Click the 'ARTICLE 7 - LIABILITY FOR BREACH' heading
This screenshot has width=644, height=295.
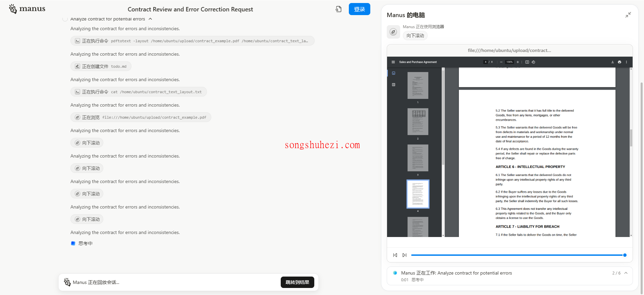click(527, 227)
